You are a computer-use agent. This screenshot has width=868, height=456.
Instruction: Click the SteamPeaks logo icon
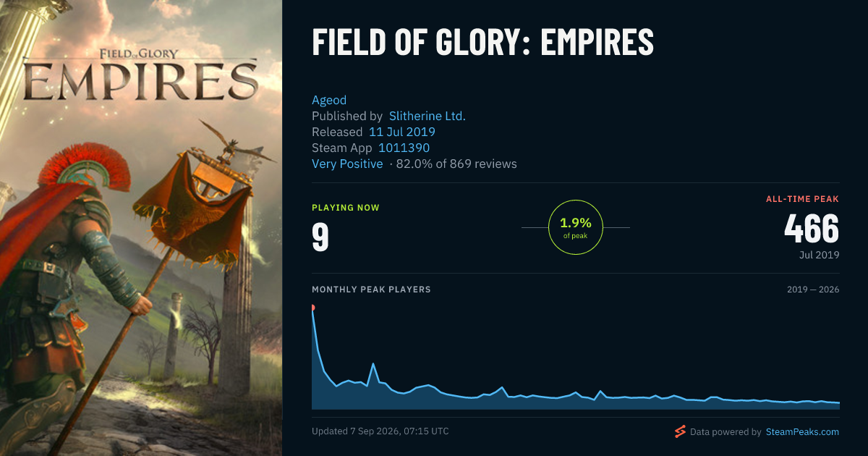680,431
